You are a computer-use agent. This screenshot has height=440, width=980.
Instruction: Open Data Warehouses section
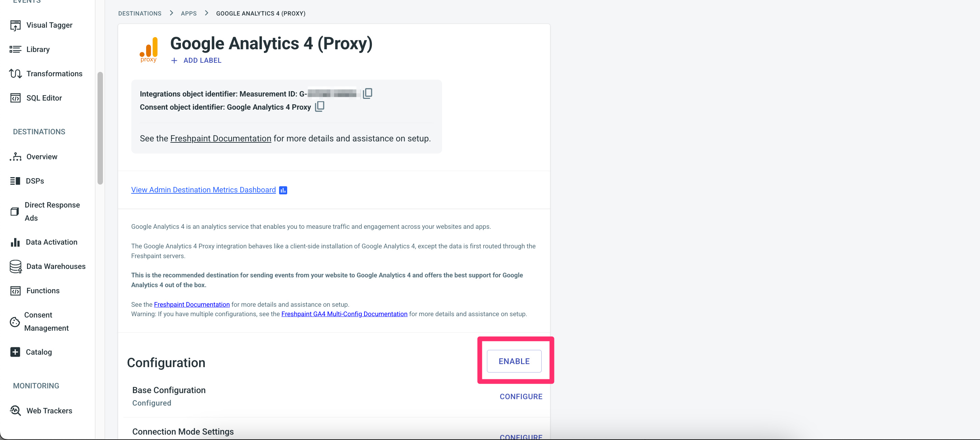pyautogui.click(x=56, y=266)
